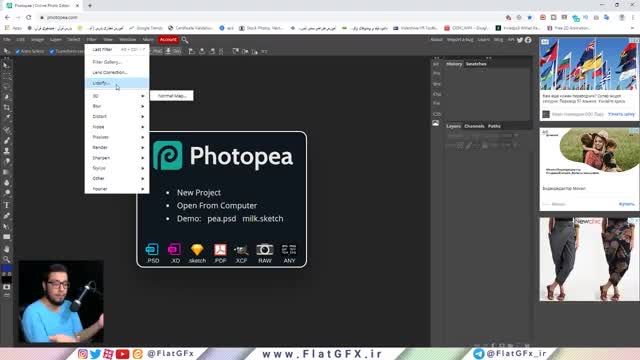
Task: Select the Zoom tool in the toolbar
Action: click(7, 259)
